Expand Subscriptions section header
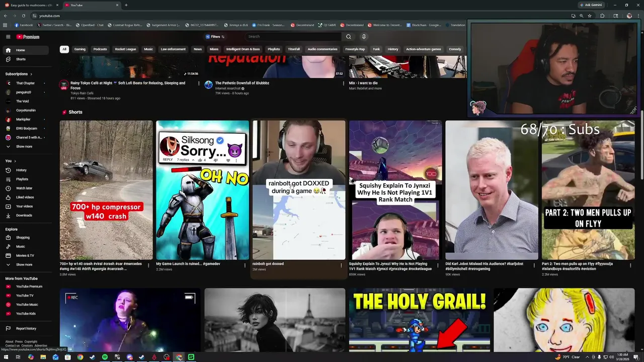 [x=19, y=74]
